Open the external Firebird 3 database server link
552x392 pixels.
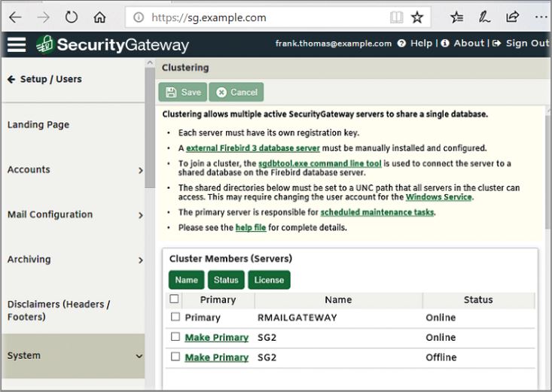(253, 148)
